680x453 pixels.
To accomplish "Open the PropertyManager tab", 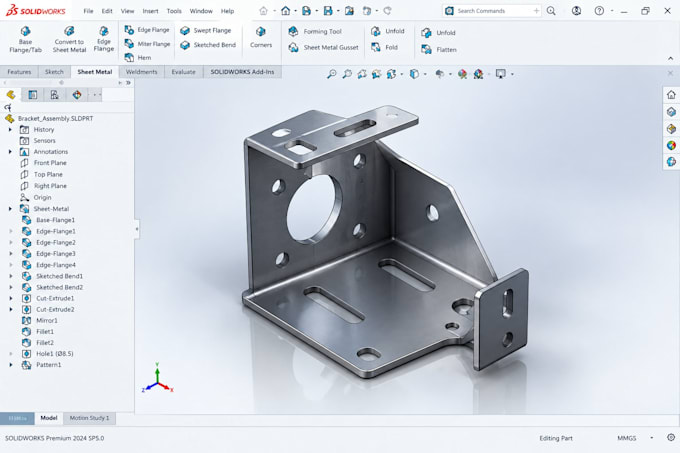I will point(33,95).
